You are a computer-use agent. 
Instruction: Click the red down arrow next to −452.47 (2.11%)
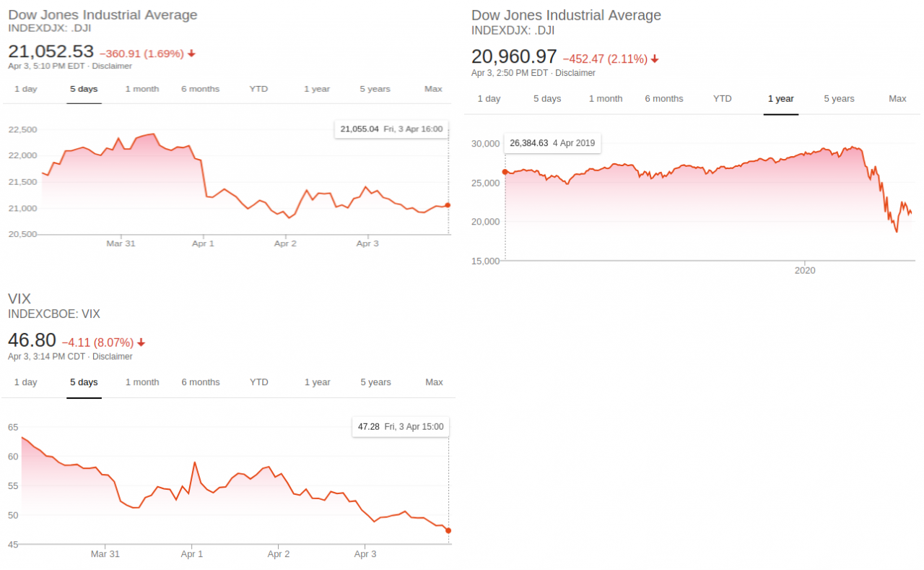[x=655, y=59]
